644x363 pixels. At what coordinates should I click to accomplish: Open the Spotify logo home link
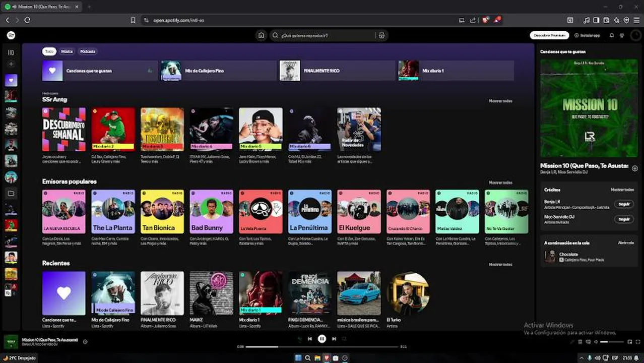tap(11, 35)
